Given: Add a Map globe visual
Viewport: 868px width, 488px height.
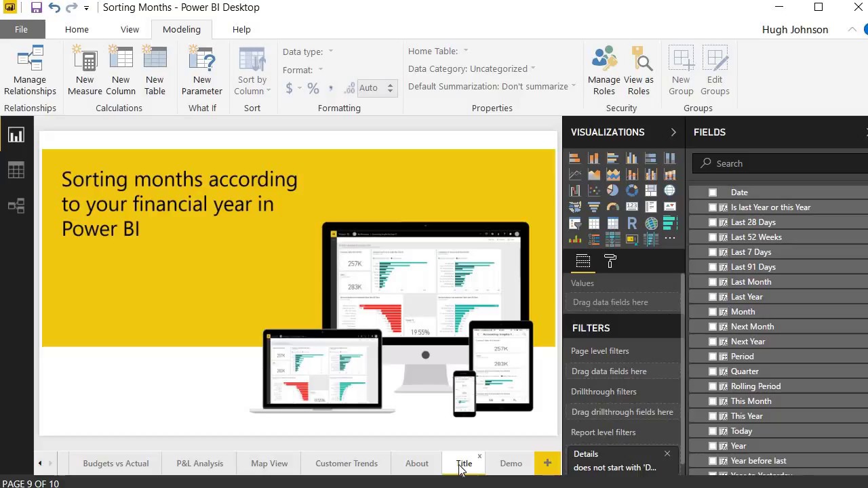Looking at the screenshot, I should (x=670, y=190).
